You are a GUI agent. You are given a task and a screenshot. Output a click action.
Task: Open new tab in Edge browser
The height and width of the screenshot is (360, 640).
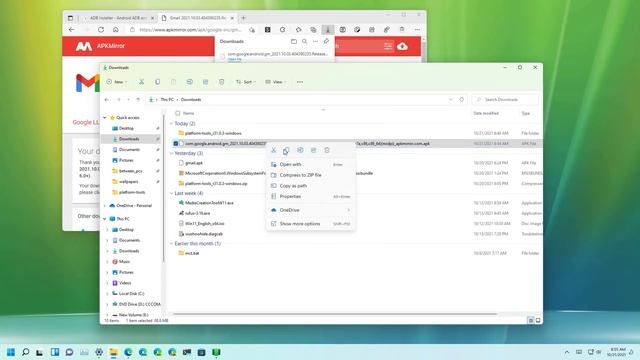click(x=244, y=18)
